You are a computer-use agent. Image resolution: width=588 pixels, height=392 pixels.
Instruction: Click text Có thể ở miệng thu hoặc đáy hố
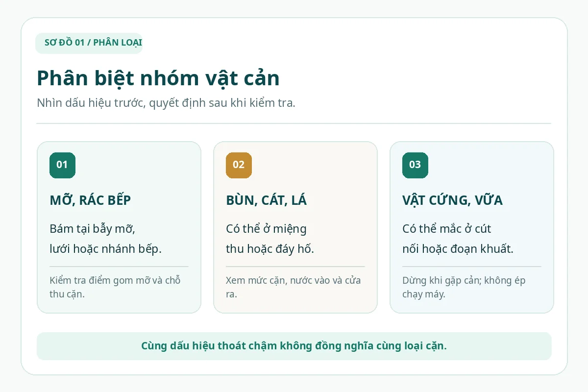tap(270, 239)
